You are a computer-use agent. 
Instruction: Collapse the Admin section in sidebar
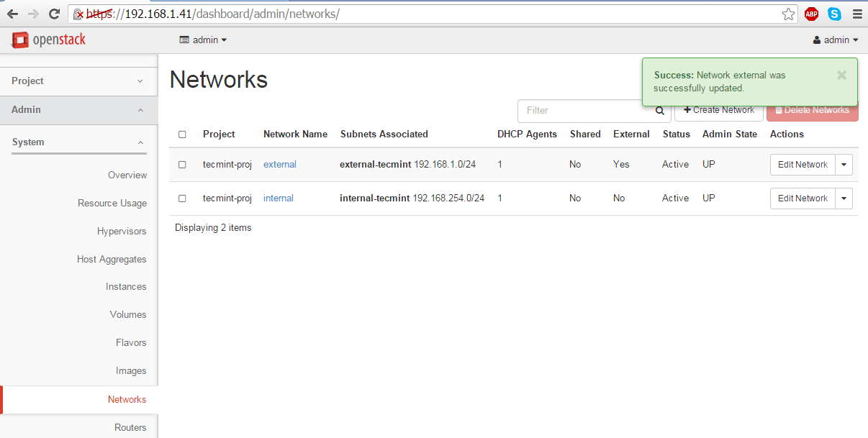[x=79, y=110]
